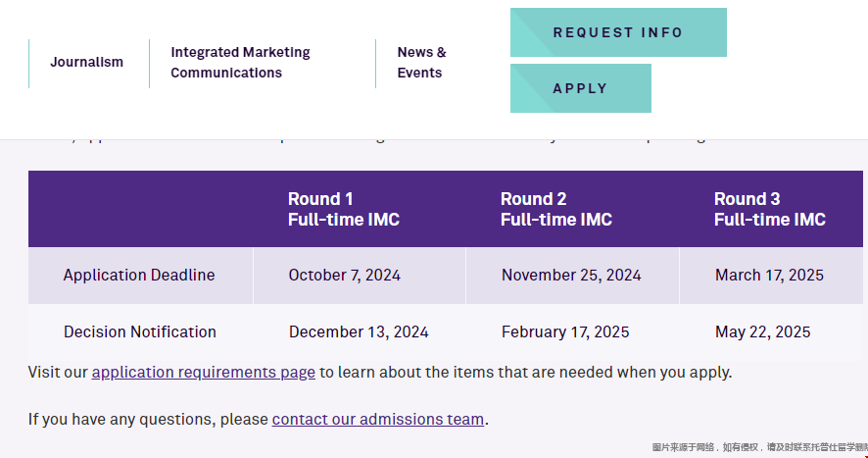The image size is (868, 458).
Task: Select the Round 3 Full-time IMC header
Action: [770, 209]
